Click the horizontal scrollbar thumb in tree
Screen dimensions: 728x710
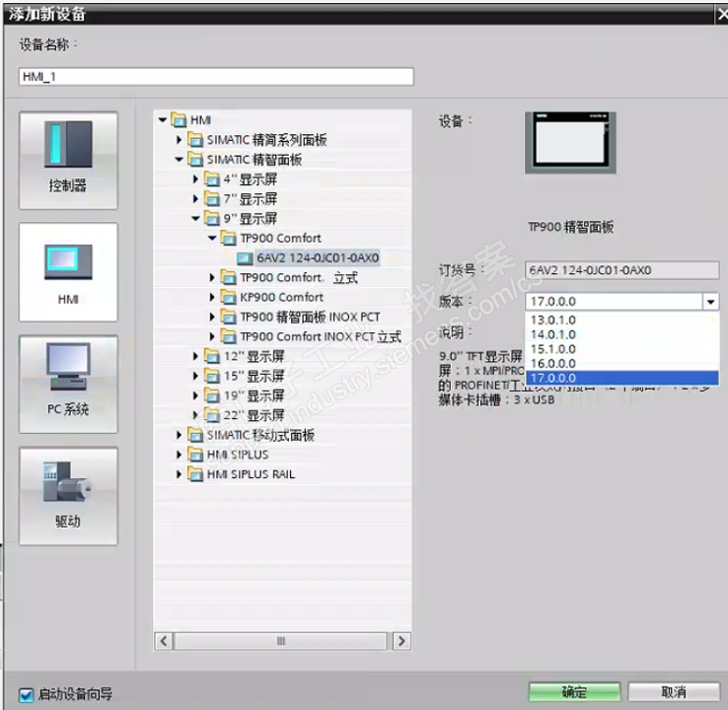coord(280,641)
